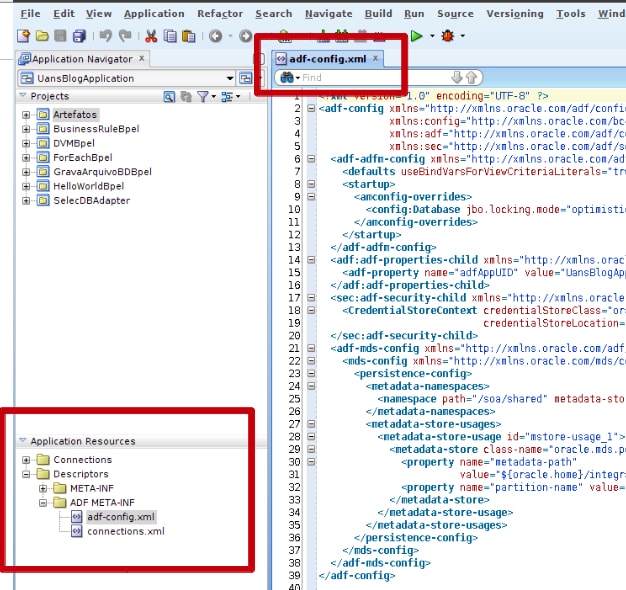Open the File menu
This screenshot has height=590, width=626.
point(30,14)
